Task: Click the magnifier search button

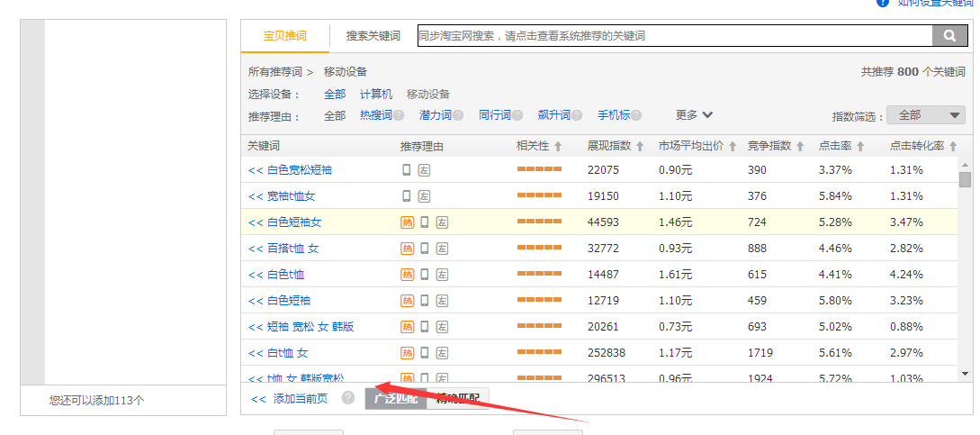Action: coord(949,36)
